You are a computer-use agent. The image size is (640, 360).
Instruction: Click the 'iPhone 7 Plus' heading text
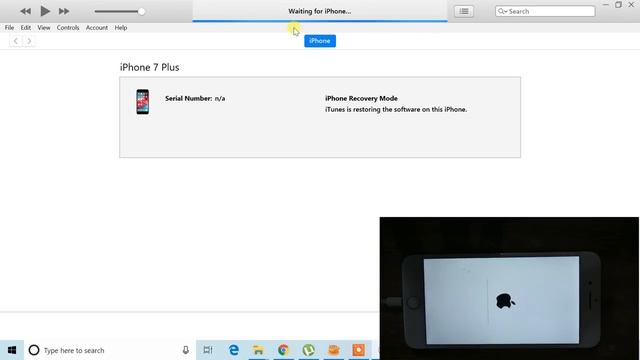point(149,67)
